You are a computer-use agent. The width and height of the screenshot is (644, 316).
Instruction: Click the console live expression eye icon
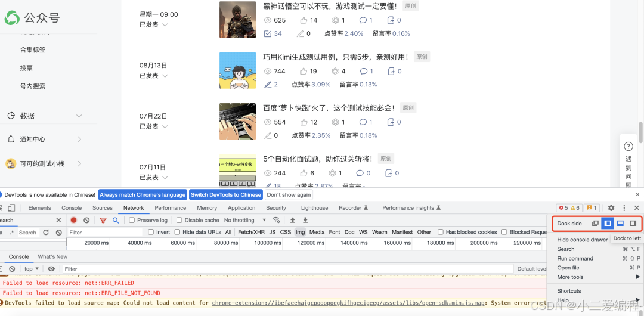51,269
